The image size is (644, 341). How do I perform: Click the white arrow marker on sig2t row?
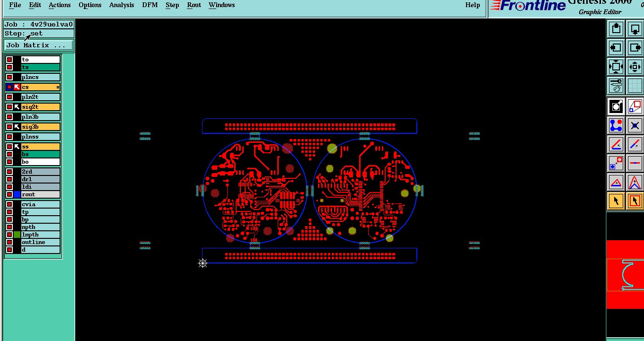(17, 107)
